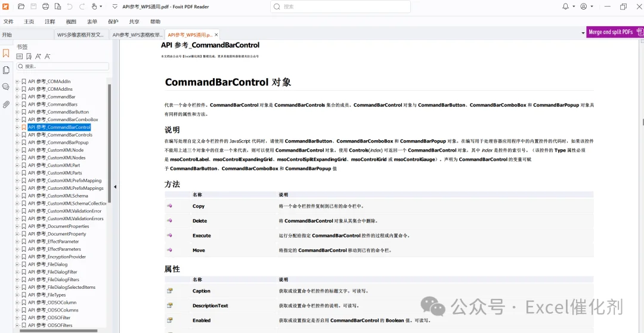Viewport: 644px width, 333px height.
Task: Select API 参考_EncryptionProvider bookmark
Action: coord(57,257)
